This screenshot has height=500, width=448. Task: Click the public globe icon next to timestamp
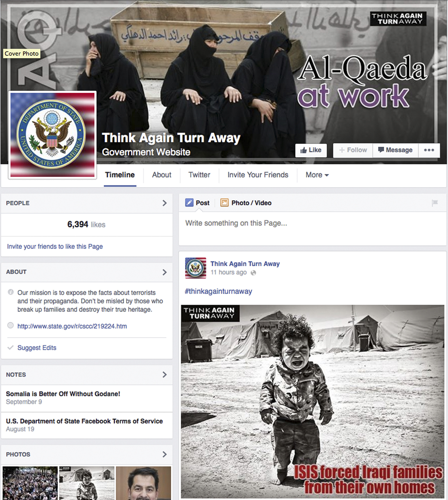(x=253, y=273)
